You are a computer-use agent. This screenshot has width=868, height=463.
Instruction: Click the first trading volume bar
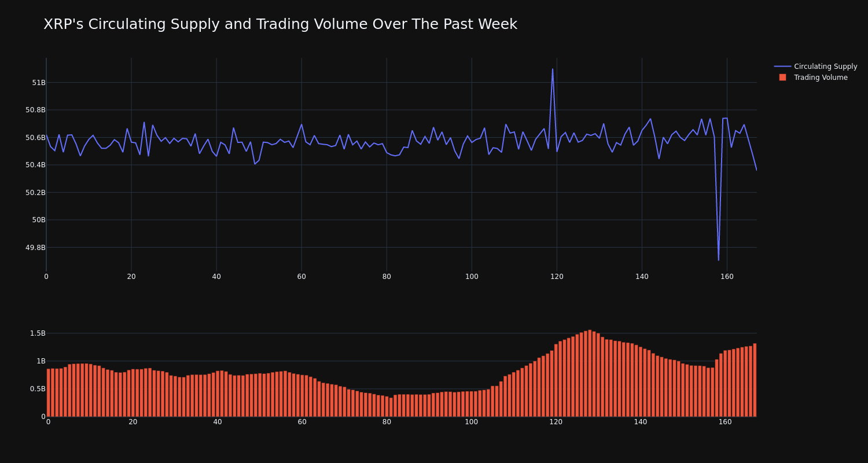pos(48,393)
